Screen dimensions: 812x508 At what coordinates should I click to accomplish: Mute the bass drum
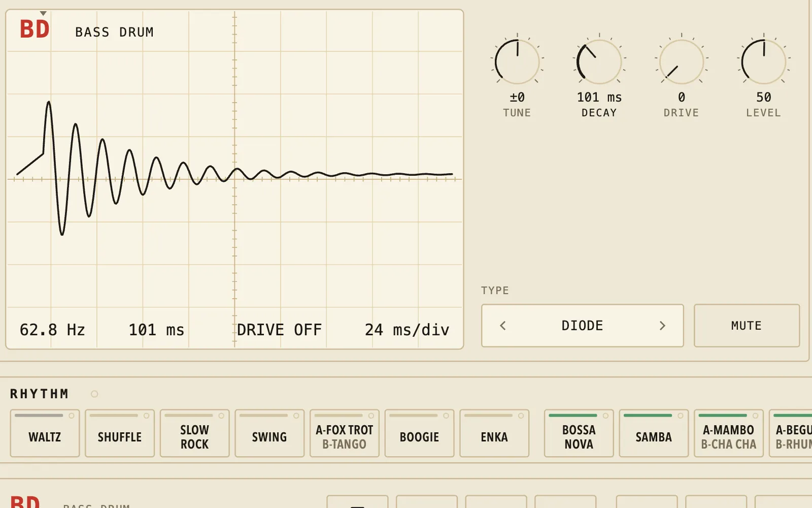click(x=747, y=326)
